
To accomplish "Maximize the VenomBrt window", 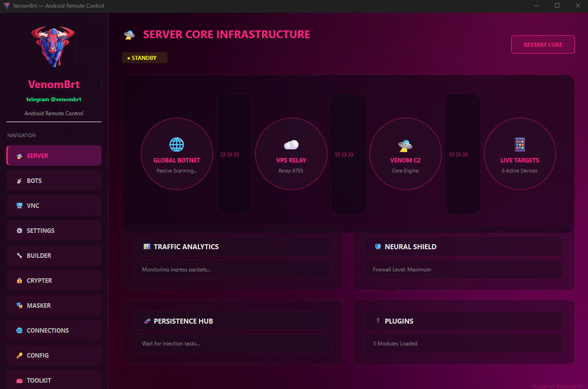I will [557, 6].
